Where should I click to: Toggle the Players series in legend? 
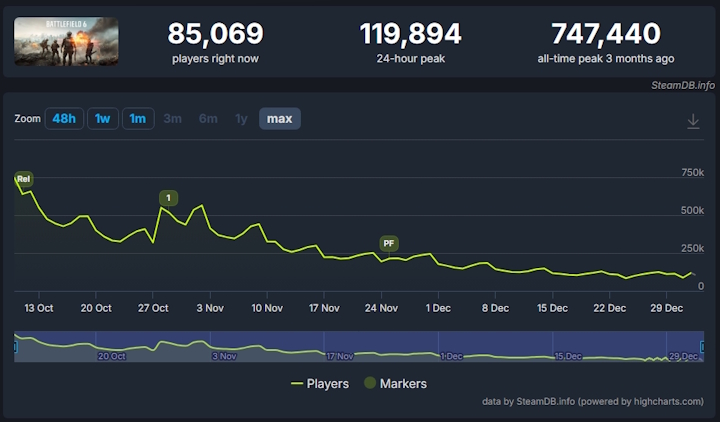point(320,383)
